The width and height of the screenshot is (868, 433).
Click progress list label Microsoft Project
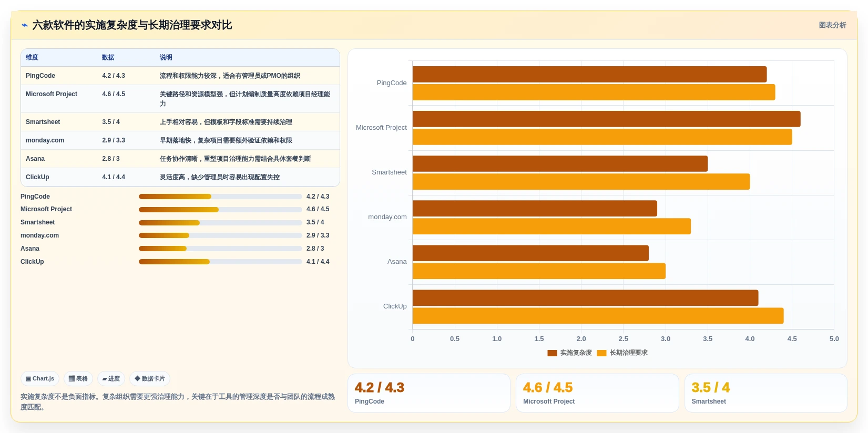[x=46, y=209]
